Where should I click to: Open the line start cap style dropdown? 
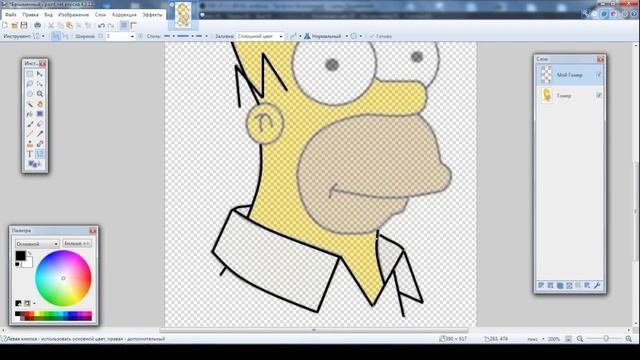click(169, 36)
